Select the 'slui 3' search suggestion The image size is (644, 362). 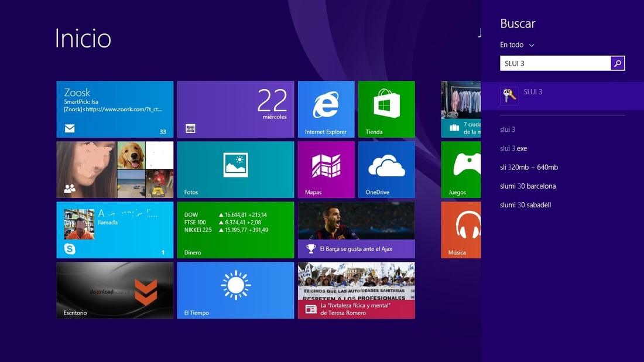(x=508, y=129)
